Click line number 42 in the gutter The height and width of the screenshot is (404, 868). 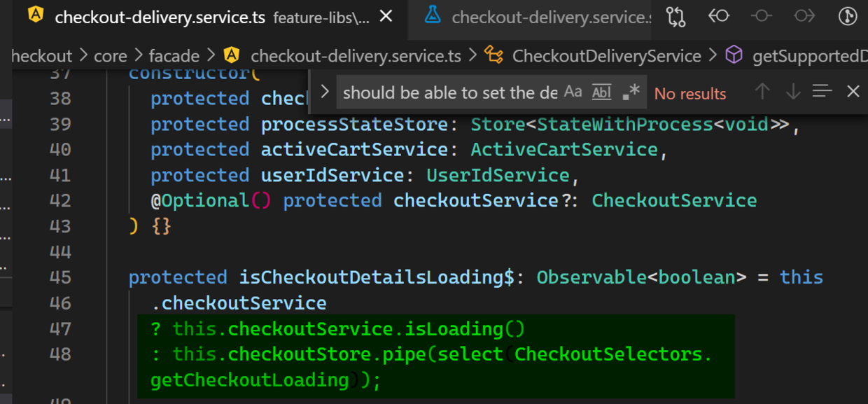pyautogui.click(x=60, y=201)
